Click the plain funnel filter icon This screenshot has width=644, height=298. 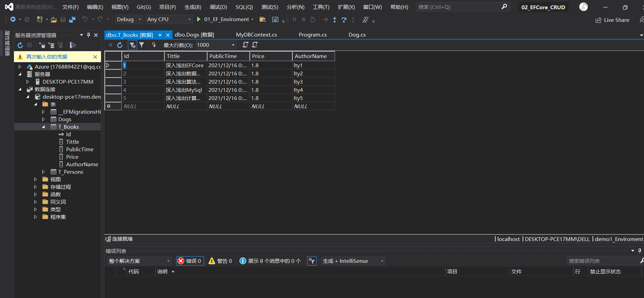(142, 45)
